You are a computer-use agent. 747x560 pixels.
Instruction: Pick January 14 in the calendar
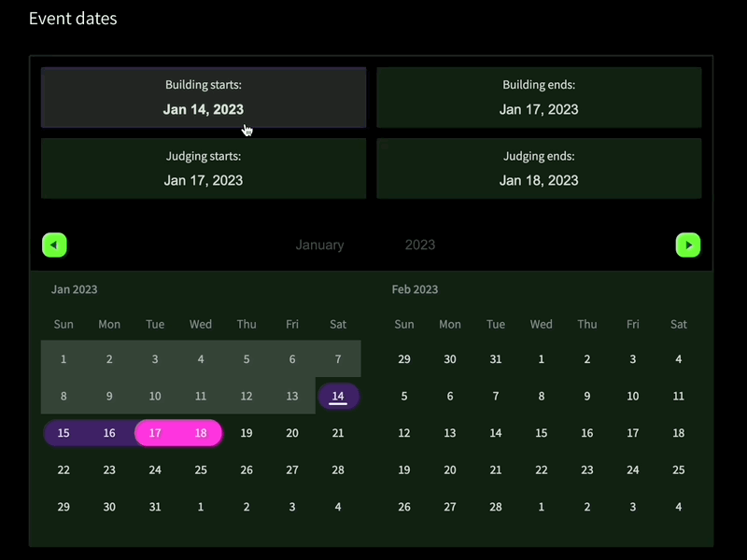point(338,396)
